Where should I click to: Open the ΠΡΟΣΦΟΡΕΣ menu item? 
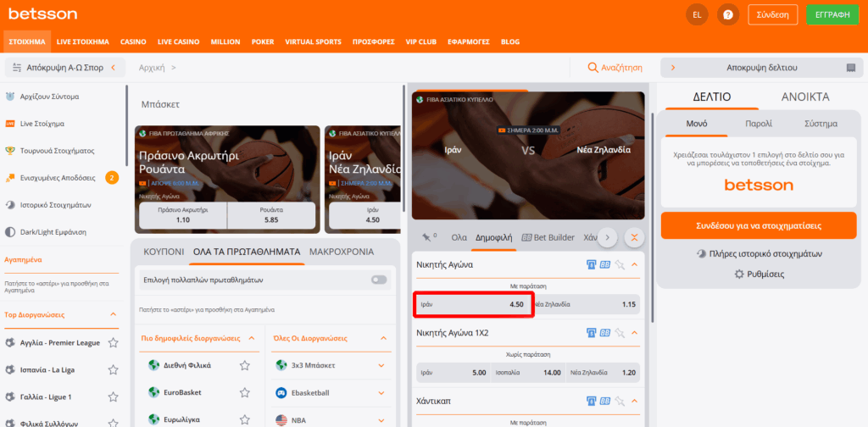(373, 42)
